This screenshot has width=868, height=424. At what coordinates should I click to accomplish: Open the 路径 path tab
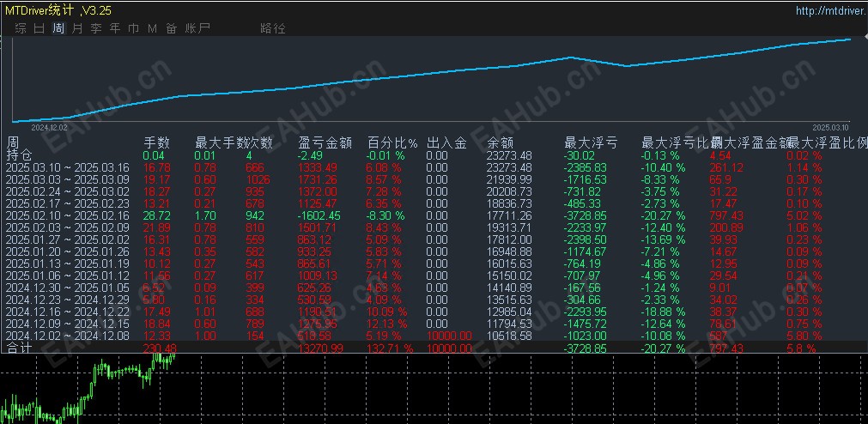pos(273,28)
